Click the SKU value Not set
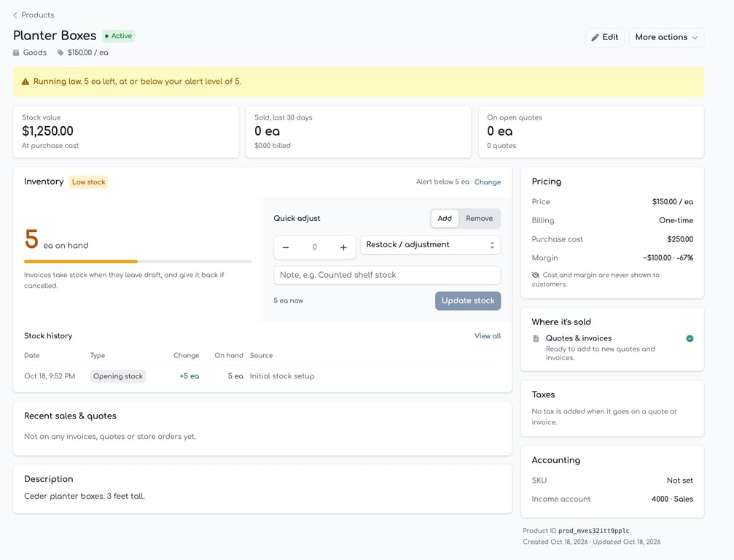734x560 pixels. pos(680,481)
